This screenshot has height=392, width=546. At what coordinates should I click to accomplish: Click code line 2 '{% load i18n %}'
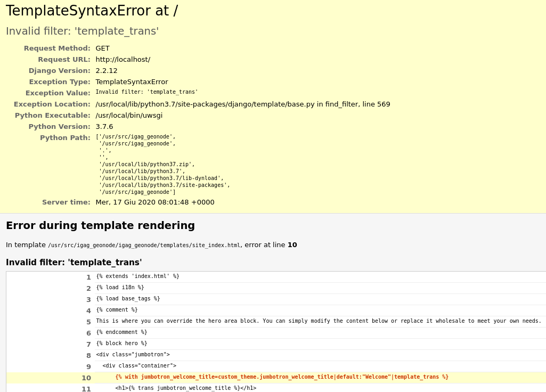[120, 287]
